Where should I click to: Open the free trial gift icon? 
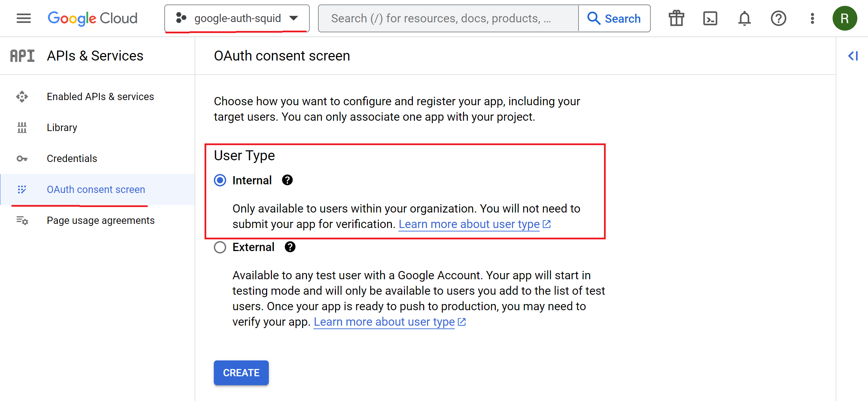click(x=676, y=18)
